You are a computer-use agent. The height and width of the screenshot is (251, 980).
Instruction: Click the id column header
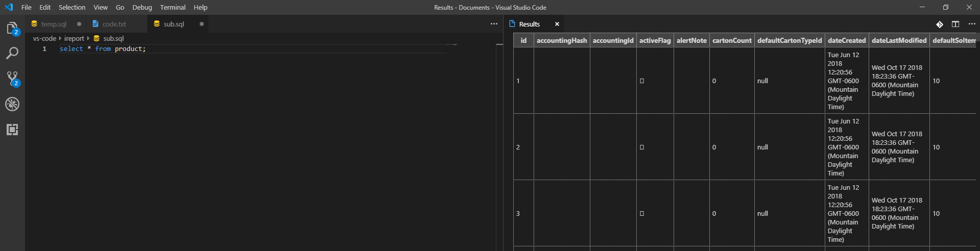point(523,40)
